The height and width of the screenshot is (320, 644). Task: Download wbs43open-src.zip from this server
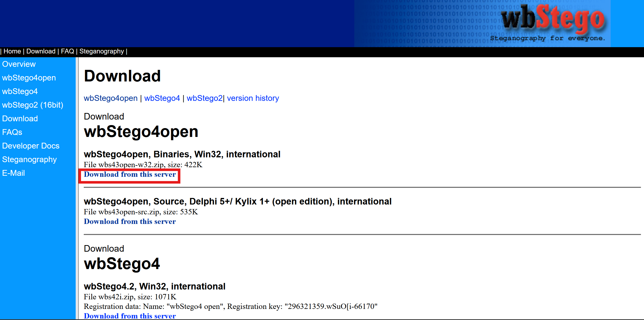(x=130, y=222)
